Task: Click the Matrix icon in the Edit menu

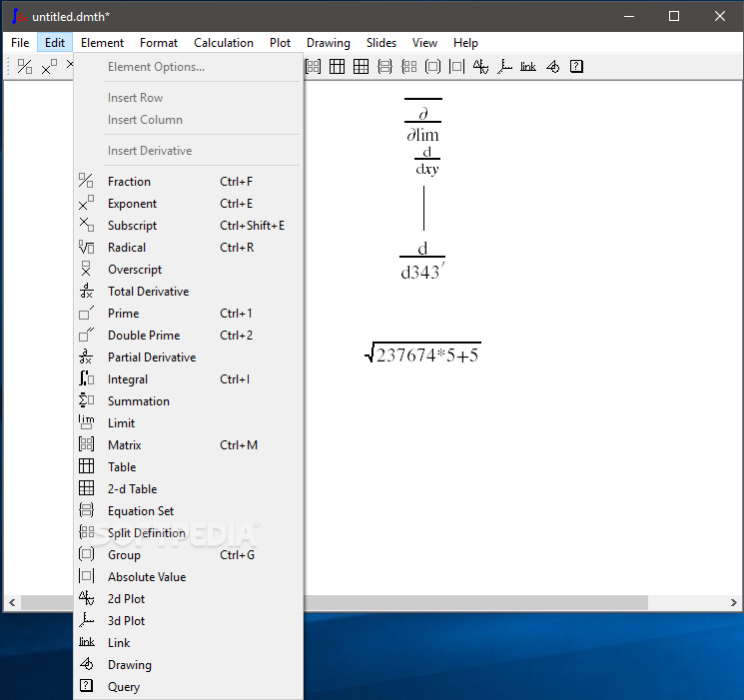Action: click(x=86, y=444)
